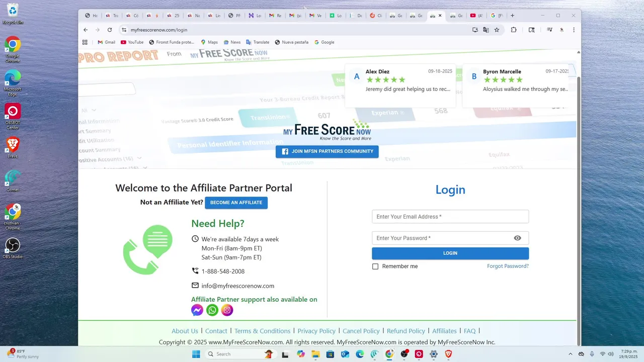The height and width of the screenshot is (362, 644).
Task: Open Microsoft Store from taskbar
Action: click(x=330, y=354)
